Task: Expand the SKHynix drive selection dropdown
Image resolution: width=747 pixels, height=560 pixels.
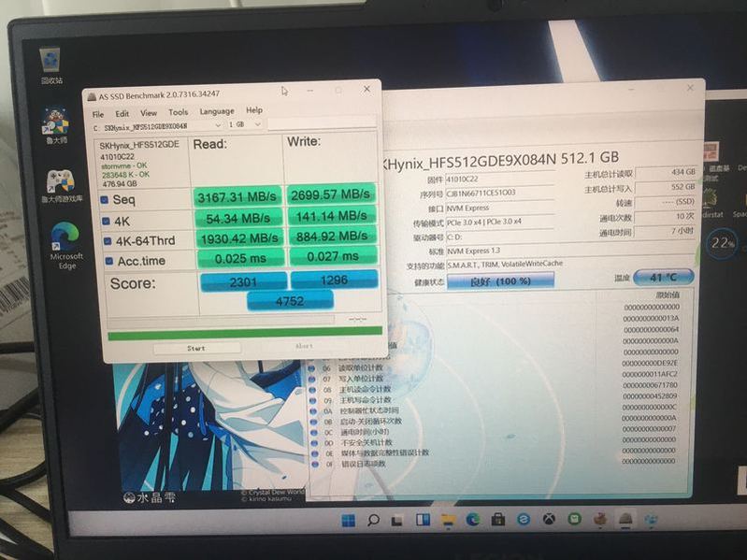Action: pyautogui.click(x=218, y=125)
